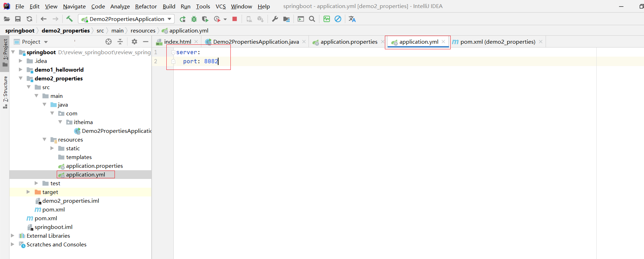Screen dimensions: 644x259
Task: Click the Save All floppy disk icon
Action: pos(18,19)
